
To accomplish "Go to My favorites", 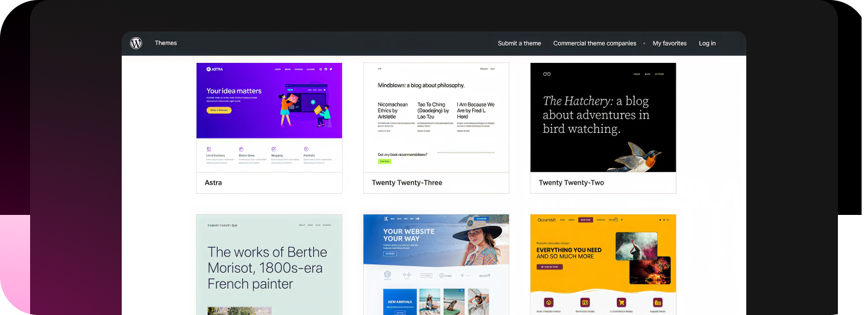I will coord(669,44).
